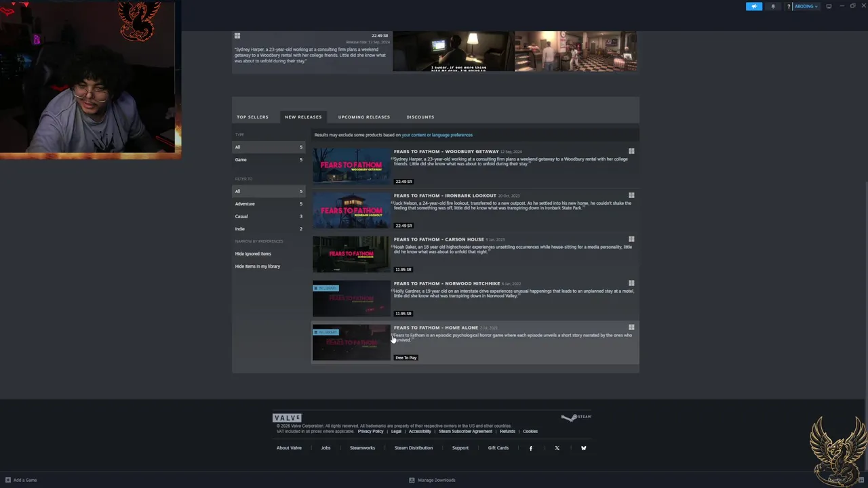
Task: Click Windows platform icon on Norwood Hitchhike row
Action: tap(631, 283)
